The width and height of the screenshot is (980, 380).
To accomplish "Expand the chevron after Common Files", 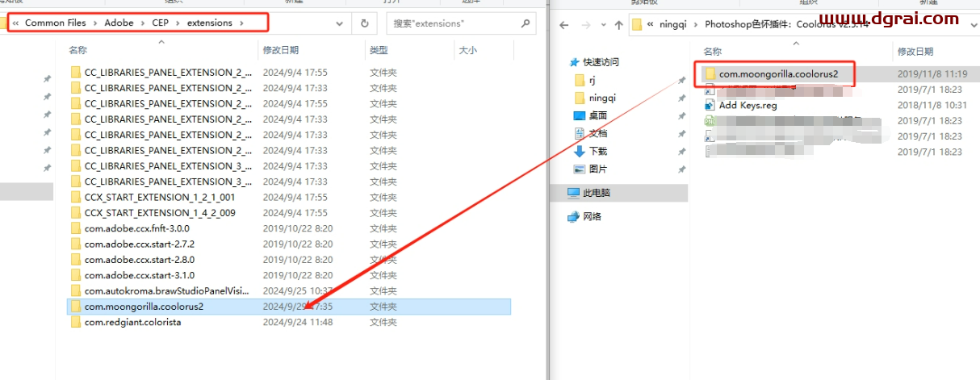I will click(x=94, y=23).
